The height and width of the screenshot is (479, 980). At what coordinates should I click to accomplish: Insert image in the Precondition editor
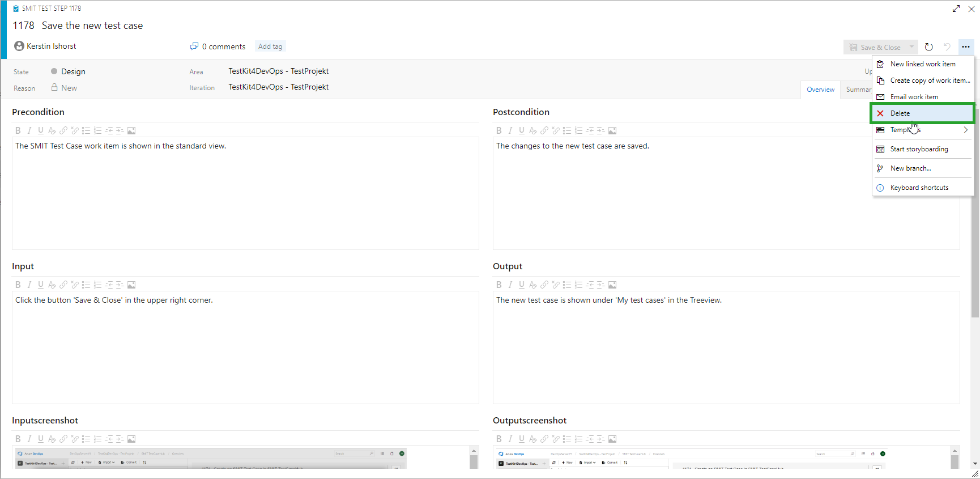click(x=131, y=131)
